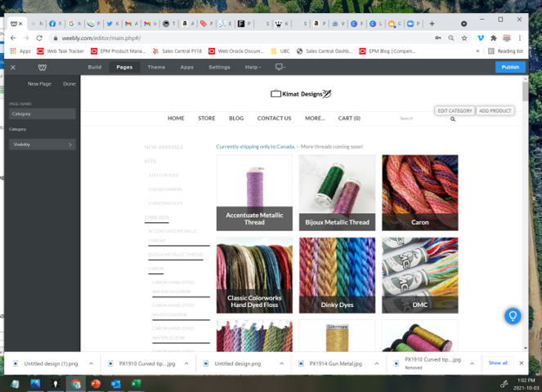
Task: Select New Arrivals in category list
Action: pyautogui.click(x=163, y=147)
